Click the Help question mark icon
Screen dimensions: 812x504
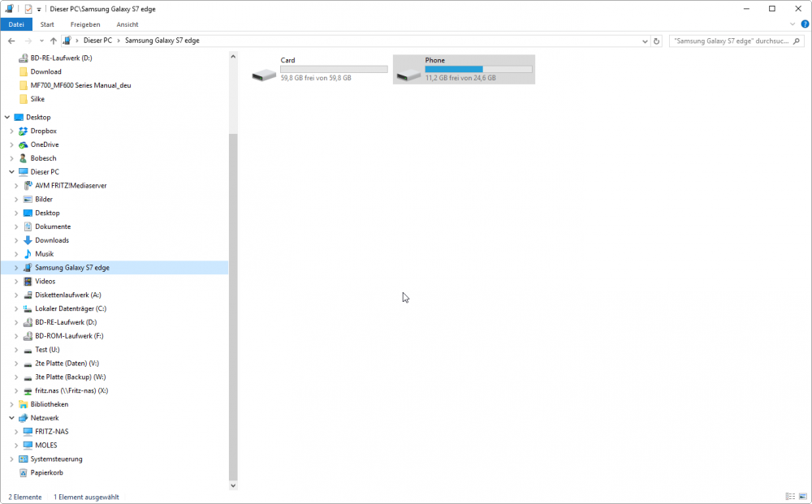coord(805,24)
